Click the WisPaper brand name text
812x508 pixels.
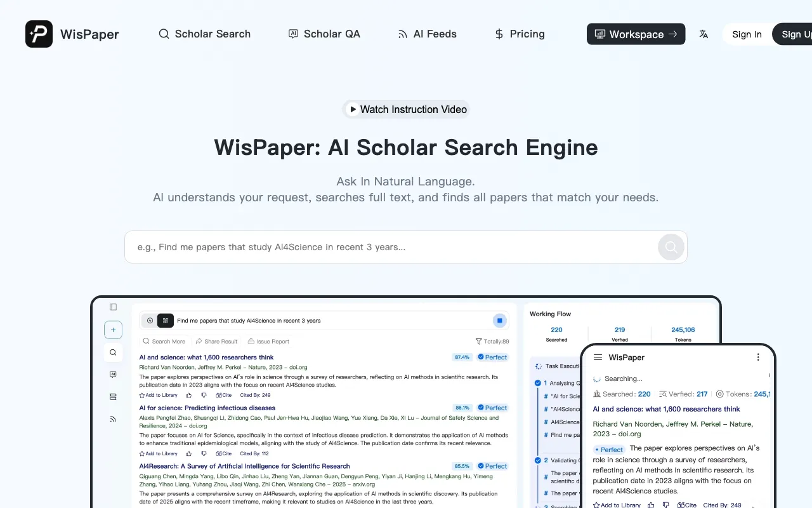tap(89, 34)
